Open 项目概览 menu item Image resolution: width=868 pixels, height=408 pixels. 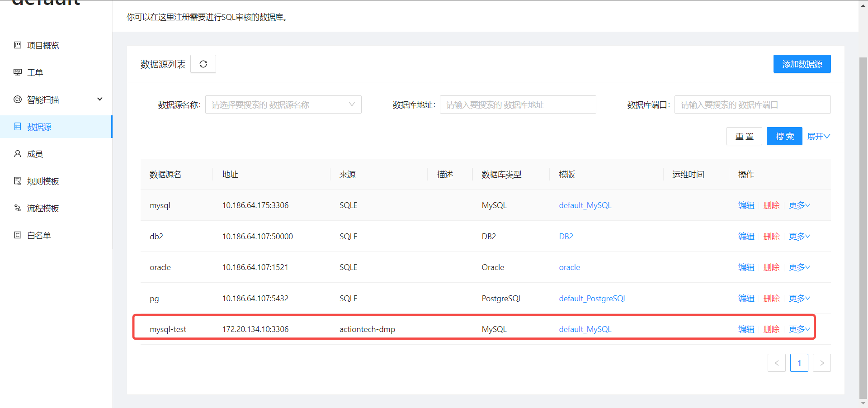56,45
